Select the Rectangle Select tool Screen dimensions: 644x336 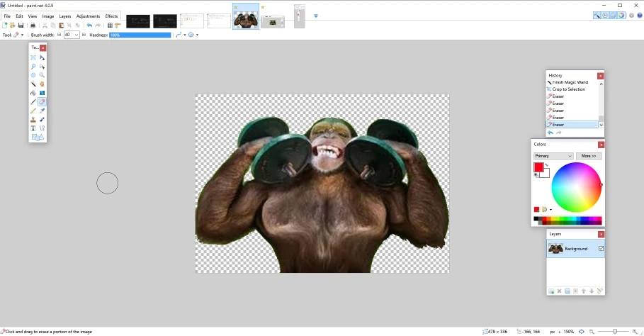click(33, 57)
